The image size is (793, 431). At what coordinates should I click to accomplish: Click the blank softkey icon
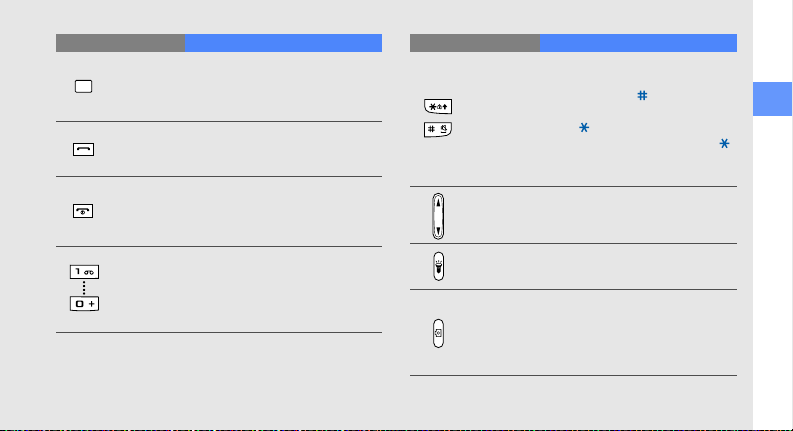tap(83, 87)
